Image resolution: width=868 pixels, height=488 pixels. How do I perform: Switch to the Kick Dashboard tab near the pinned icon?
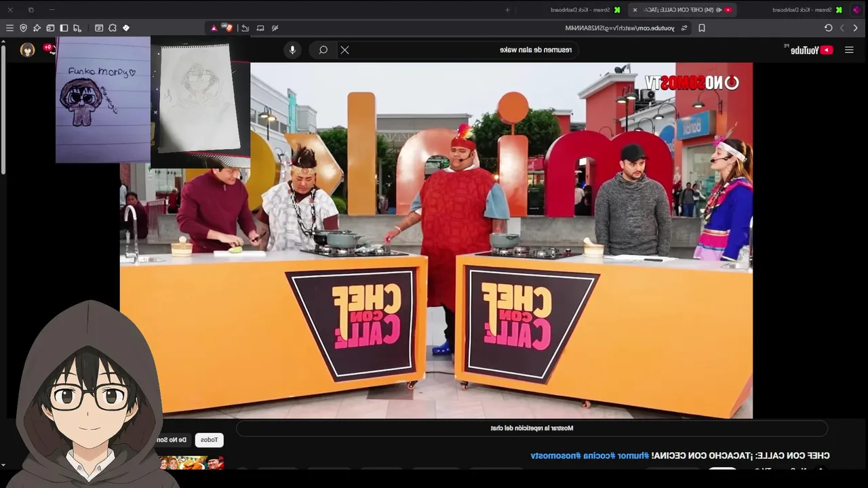[807, 9]
